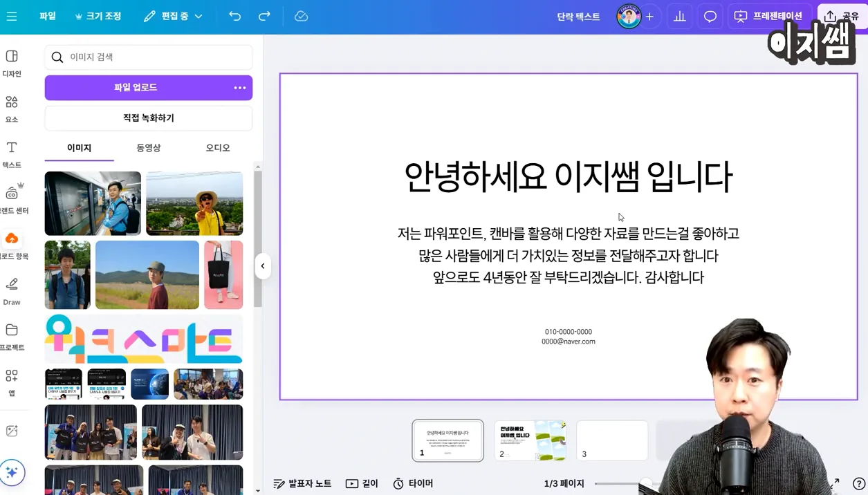
Task: Focus the 이미지 검색 search field
Action: (x=149, y=57)
